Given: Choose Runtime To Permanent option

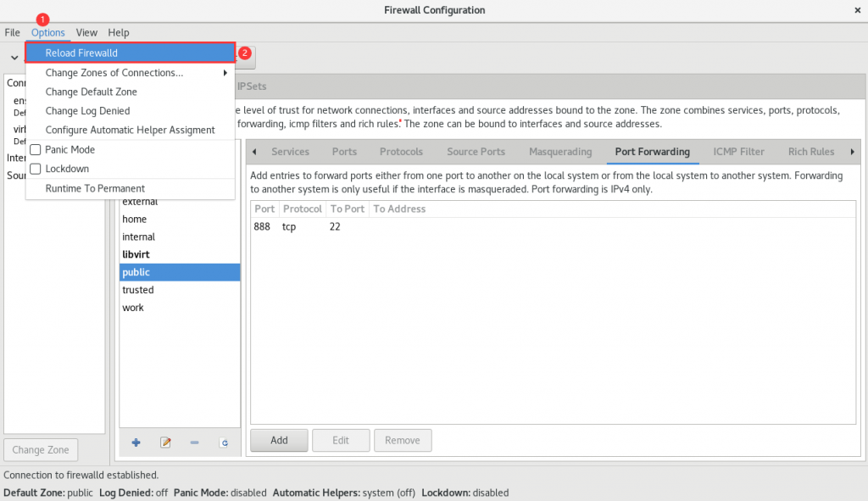Looking at the screenshot, I should pos(95,188).
